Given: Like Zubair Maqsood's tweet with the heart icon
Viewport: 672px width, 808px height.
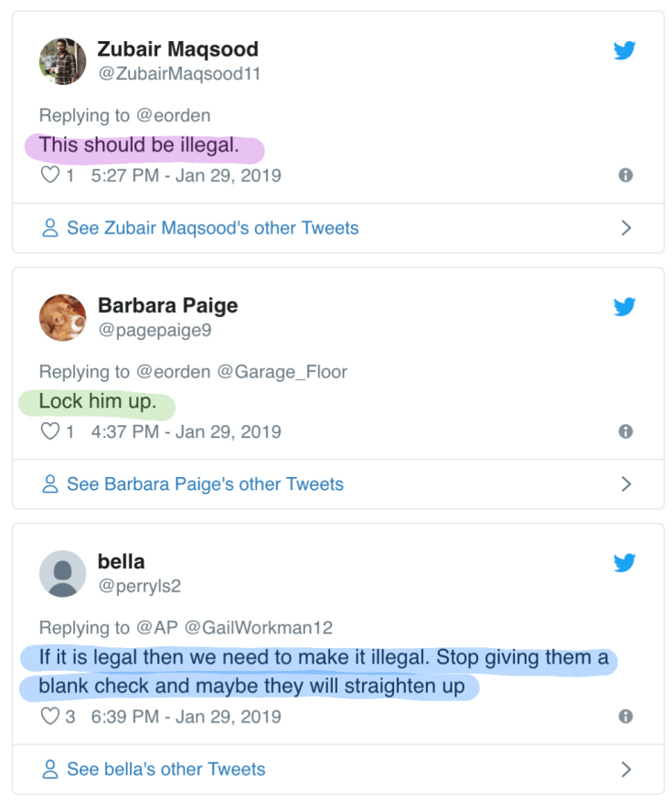Looking at the screenshot, I should tap(49, 175).
